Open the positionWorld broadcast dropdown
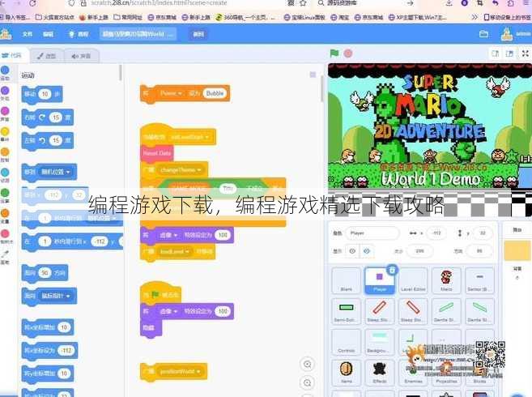The width and height of the screenshot is (532, 397). pos(180,372)
